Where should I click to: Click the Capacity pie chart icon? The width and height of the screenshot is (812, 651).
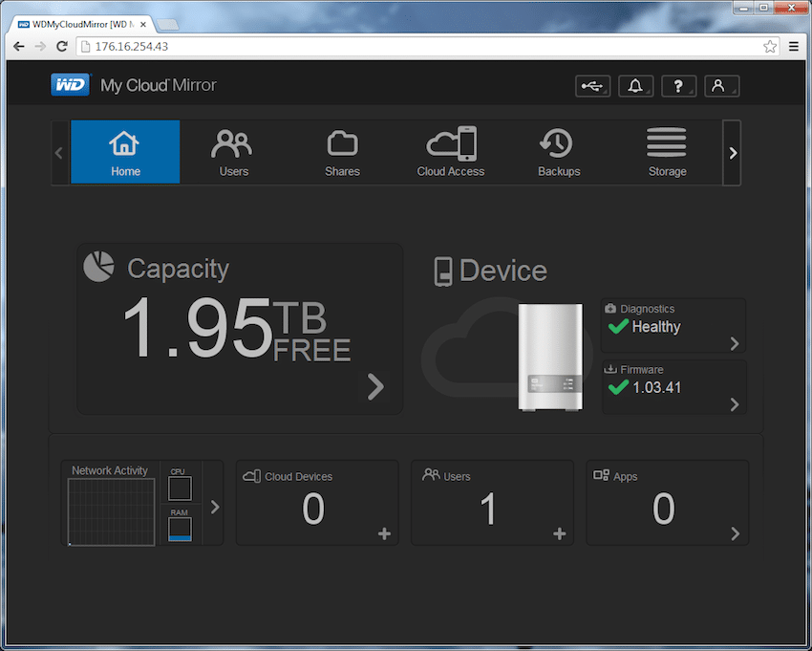pos(98,267)
